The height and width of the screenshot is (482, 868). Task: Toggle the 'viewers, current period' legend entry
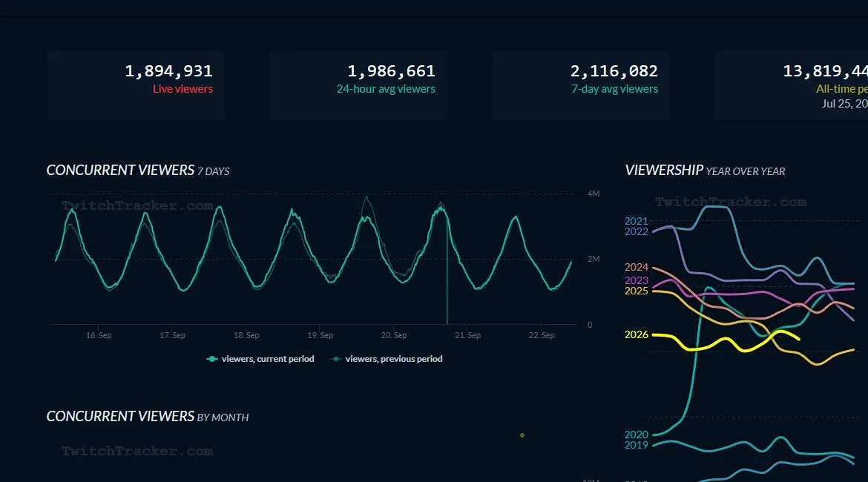pos(260,359)
